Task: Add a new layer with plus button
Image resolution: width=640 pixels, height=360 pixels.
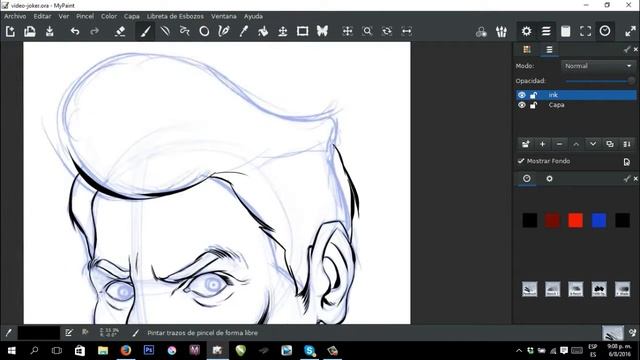Action: click(x=542, y=144)
